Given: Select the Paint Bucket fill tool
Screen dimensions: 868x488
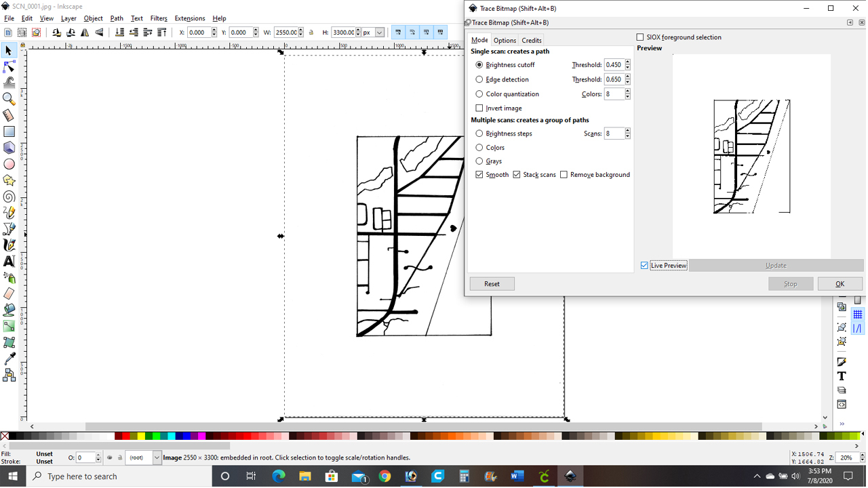Looking at the screenshot, I should click(9, 310).
